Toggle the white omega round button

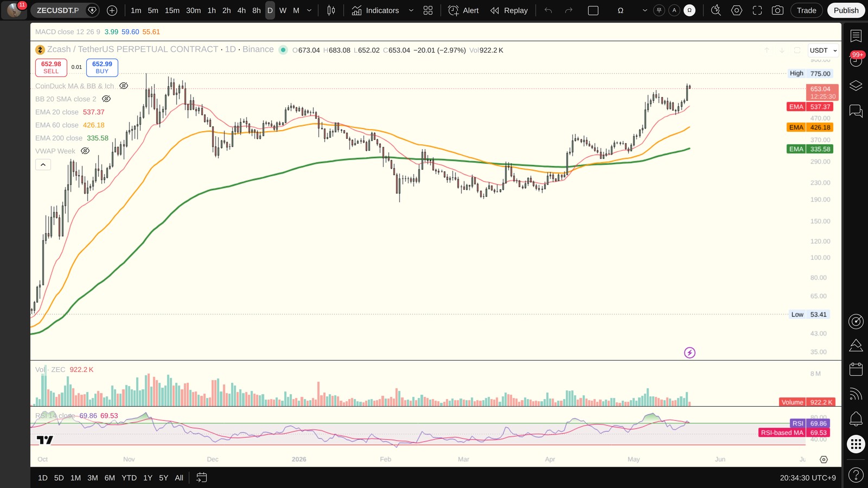[690, 10]
